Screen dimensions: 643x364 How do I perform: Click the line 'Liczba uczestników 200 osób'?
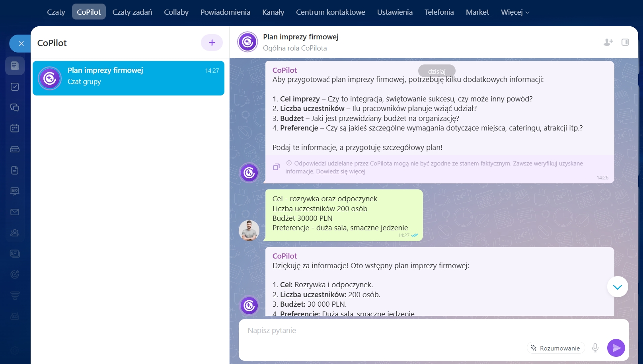click(320, 208)
